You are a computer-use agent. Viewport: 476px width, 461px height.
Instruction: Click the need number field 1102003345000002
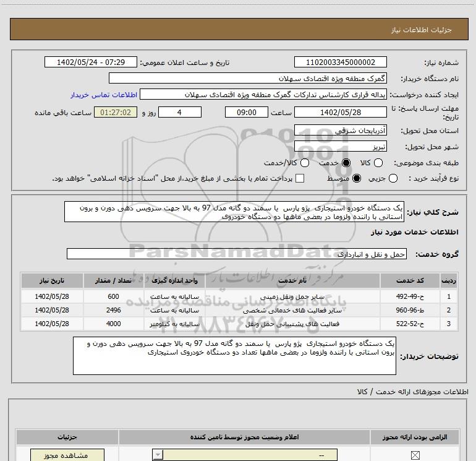[x=340, y=62]
